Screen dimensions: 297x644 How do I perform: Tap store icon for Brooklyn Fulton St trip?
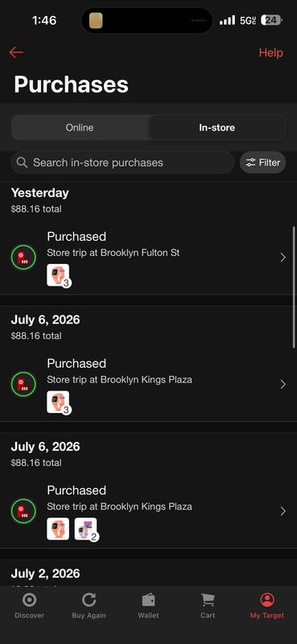click(23, 257)
